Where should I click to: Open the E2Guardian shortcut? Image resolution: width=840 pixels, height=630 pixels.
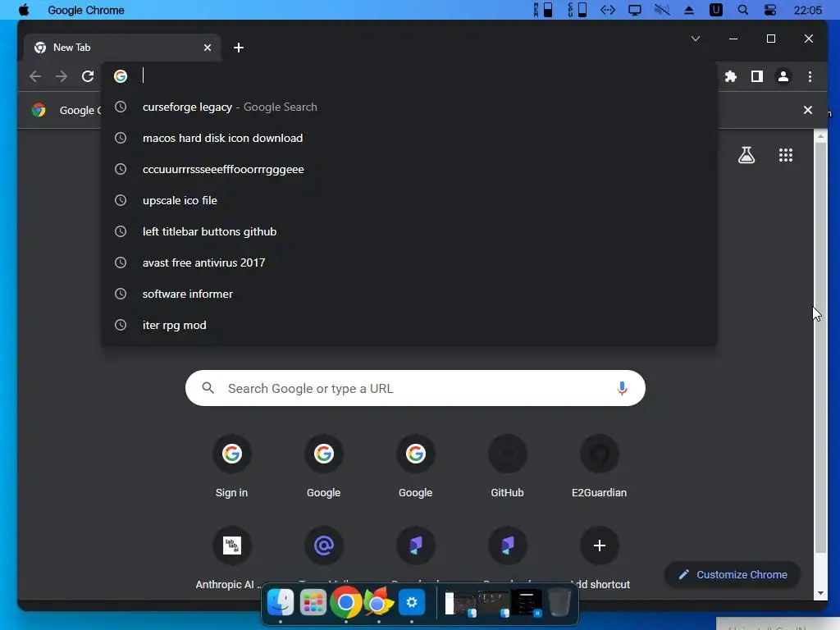pyautogui.click(x=599, y=467)
